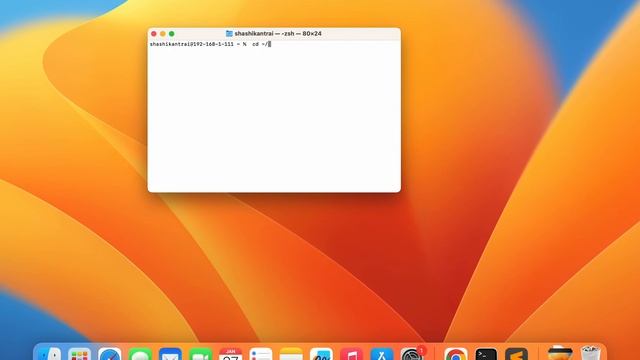Open the App Store from Dock
The image size is (640, 360).
[382, 354]
